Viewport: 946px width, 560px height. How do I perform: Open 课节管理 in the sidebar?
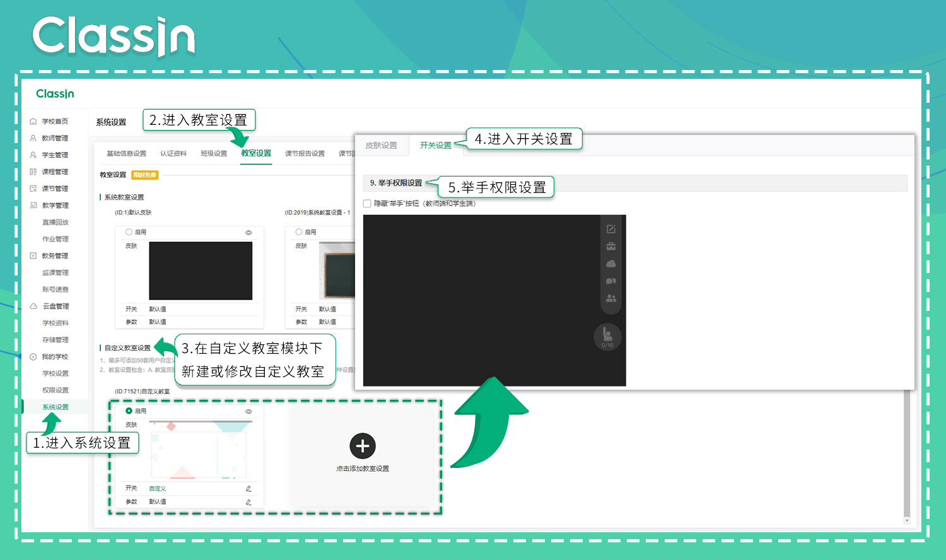click(55, 189)
